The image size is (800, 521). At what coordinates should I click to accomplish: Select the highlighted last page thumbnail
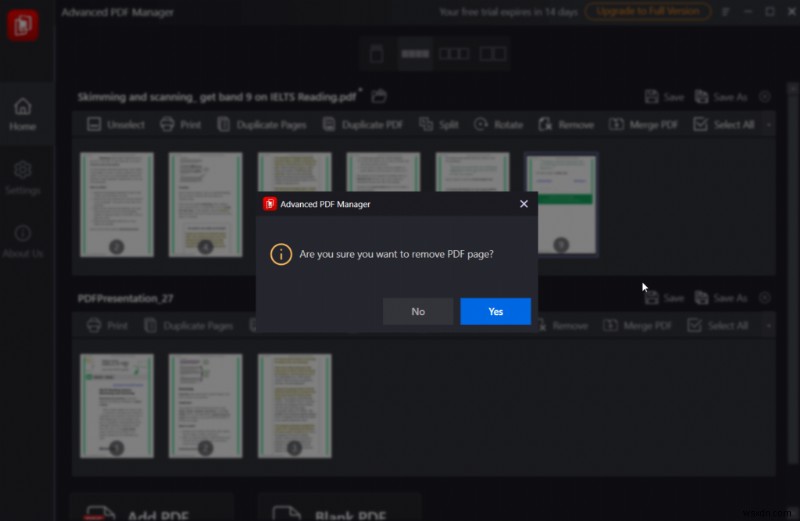(x=561, y=204)
